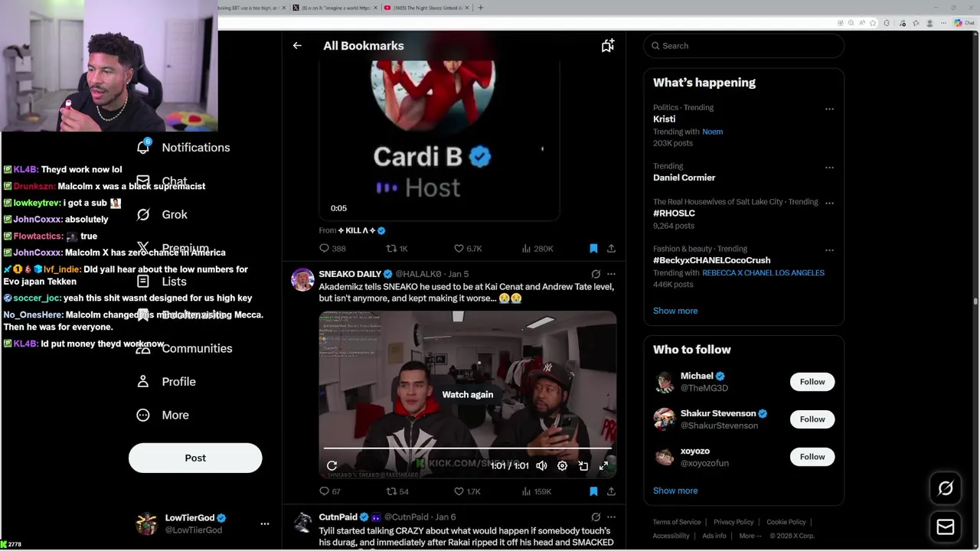Share the SNEAKO DAILY post
The height and width of the screenshot is (551, 980).
[x=611, y=491]
